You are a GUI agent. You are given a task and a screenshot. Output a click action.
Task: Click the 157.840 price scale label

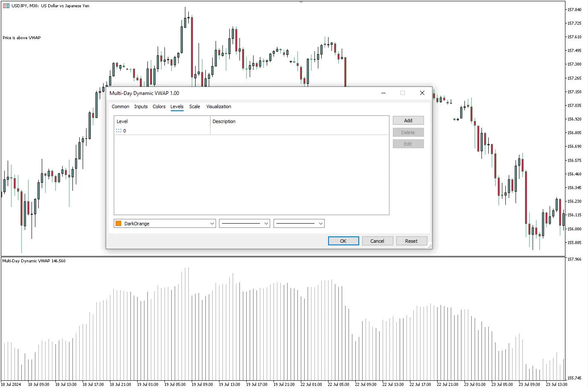click(x=574, y=10)
